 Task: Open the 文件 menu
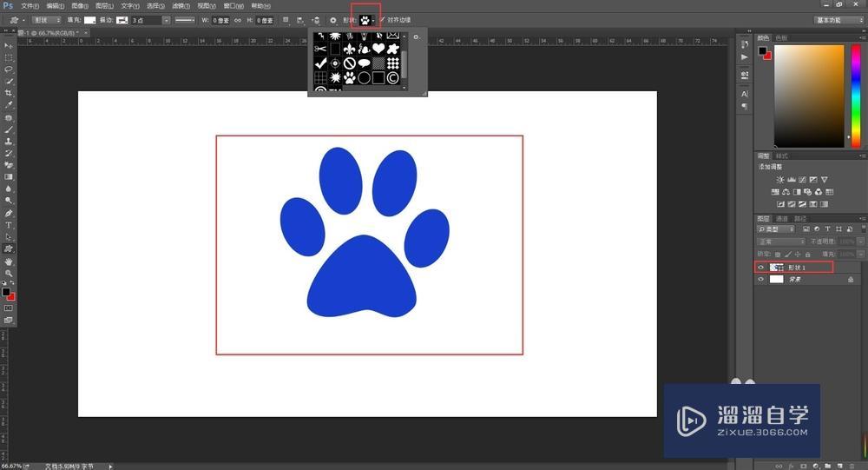pos(30,6)
